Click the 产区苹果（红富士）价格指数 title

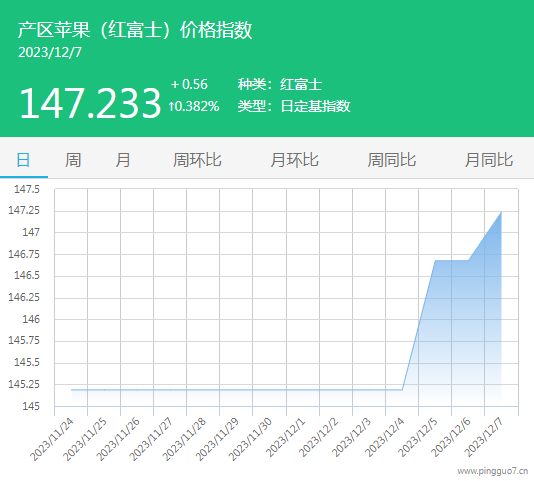tap(135, 30)
